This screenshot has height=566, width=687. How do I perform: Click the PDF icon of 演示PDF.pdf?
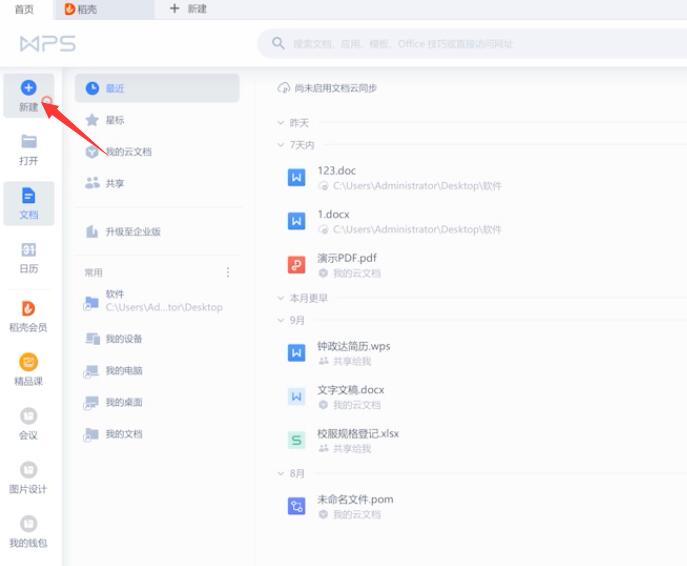point(297,265)
